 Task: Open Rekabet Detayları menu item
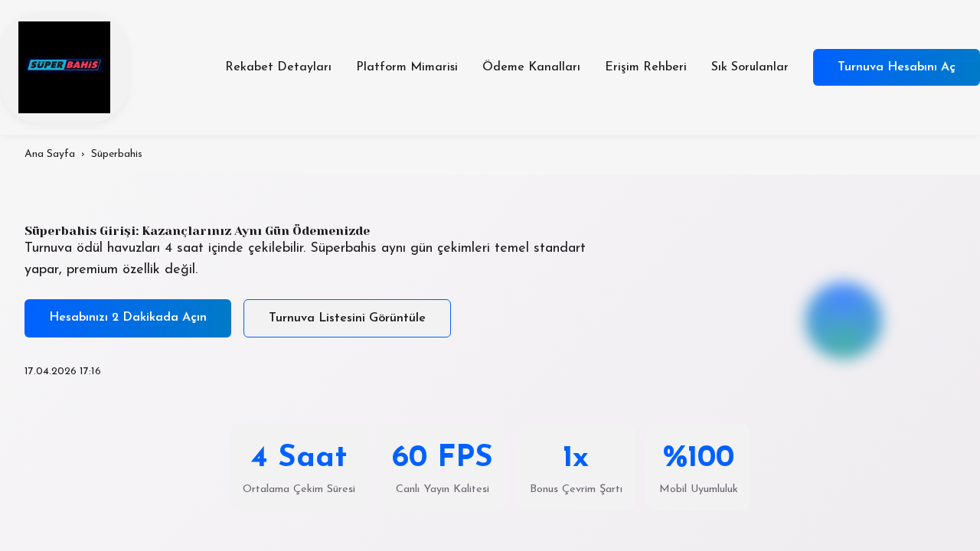(x=278, y=67)
